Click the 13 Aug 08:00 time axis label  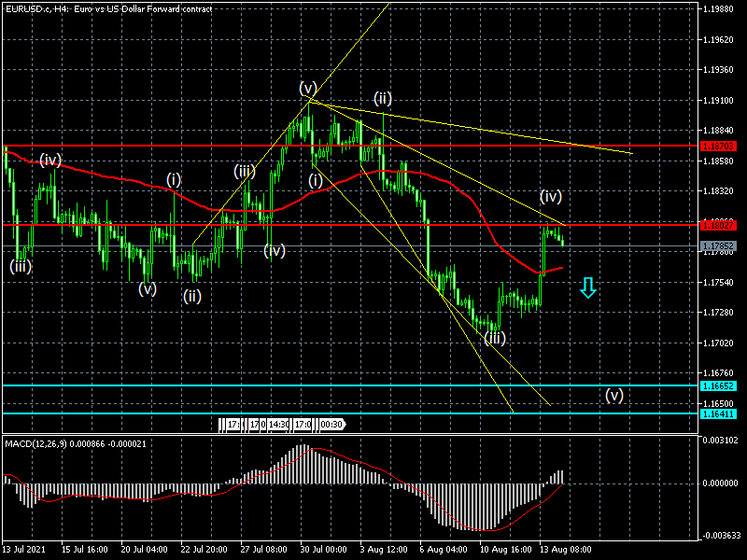tap(562, 552)
